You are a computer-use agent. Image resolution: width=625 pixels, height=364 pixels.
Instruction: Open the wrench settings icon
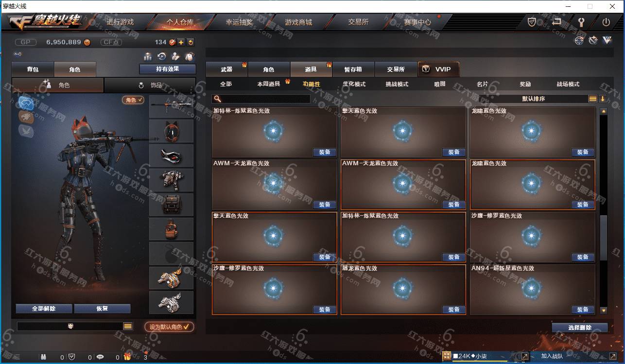click(581, 22)
